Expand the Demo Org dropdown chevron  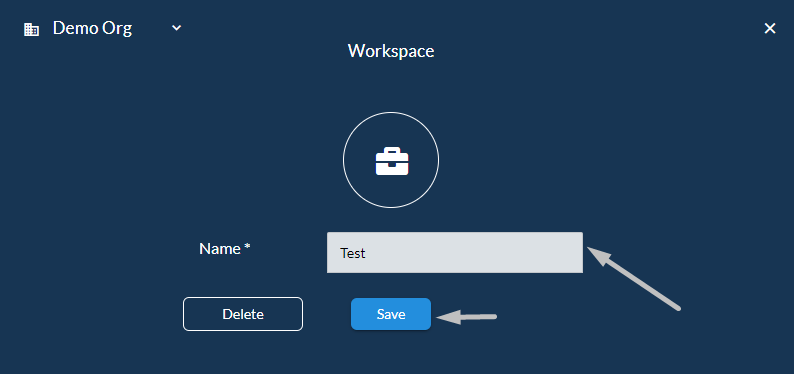tap(176, 28)
